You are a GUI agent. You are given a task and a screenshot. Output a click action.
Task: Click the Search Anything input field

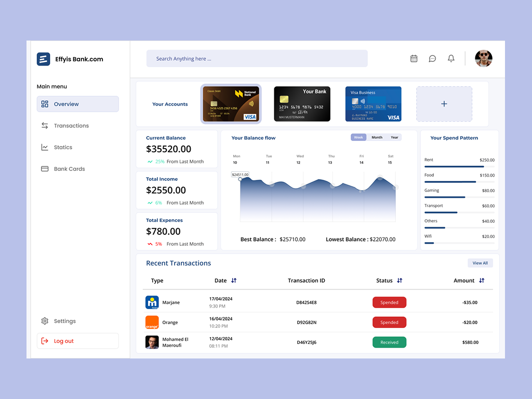257,58
